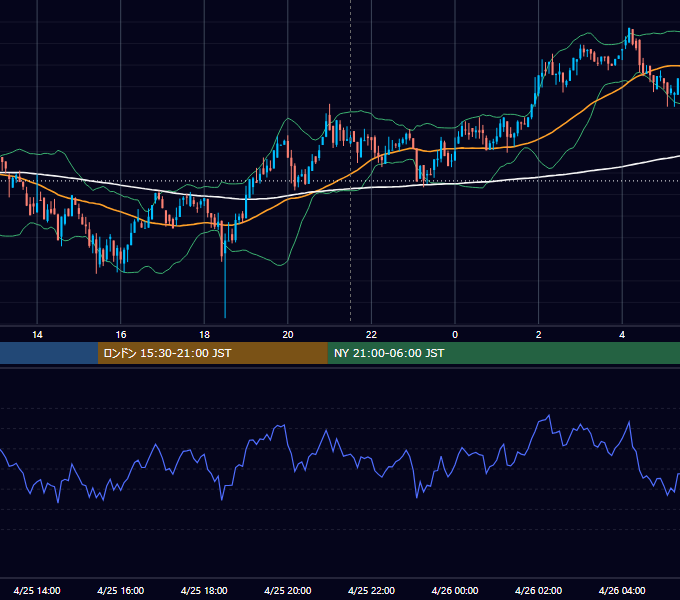Screen dimensions: 680x600
Task: Click the time axis label 4
Action: click(622, 334)
